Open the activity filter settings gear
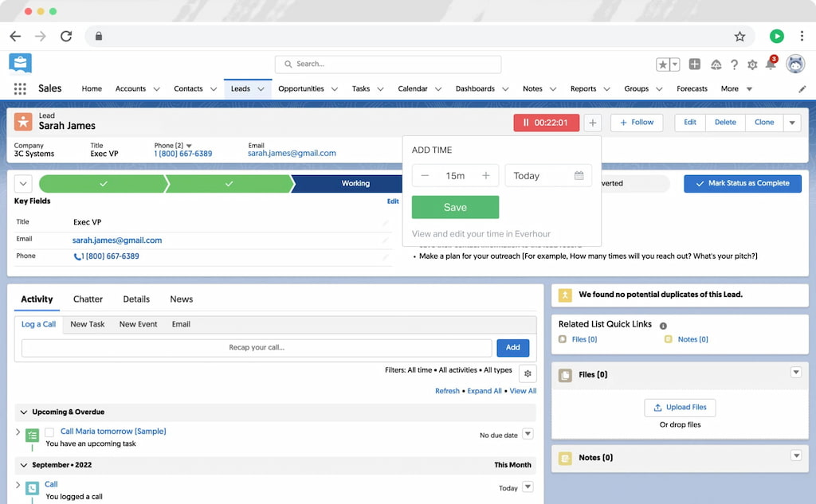Screen dimensions: 816x504 coord(527,373)
